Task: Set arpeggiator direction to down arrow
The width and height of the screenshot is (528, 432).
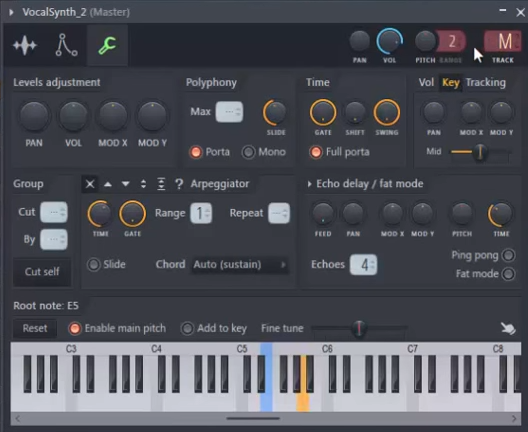Action: pyautogui.click(x=126, y=184)
